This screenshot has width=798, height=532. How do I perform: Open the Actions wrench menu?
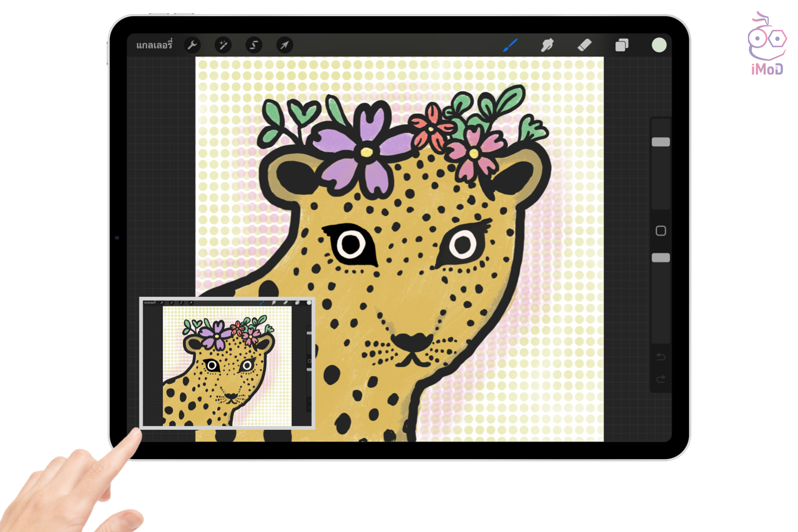(x=192, y=45)
